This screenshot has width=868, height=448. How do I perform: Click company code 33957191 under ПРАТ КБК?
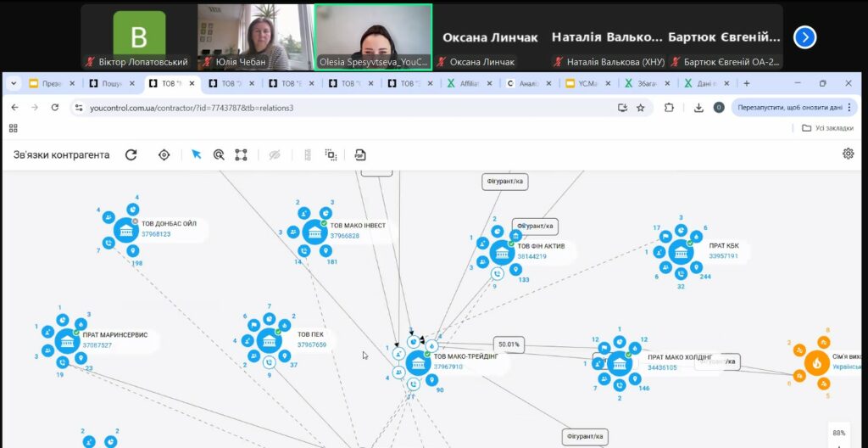tap(724, 256)
